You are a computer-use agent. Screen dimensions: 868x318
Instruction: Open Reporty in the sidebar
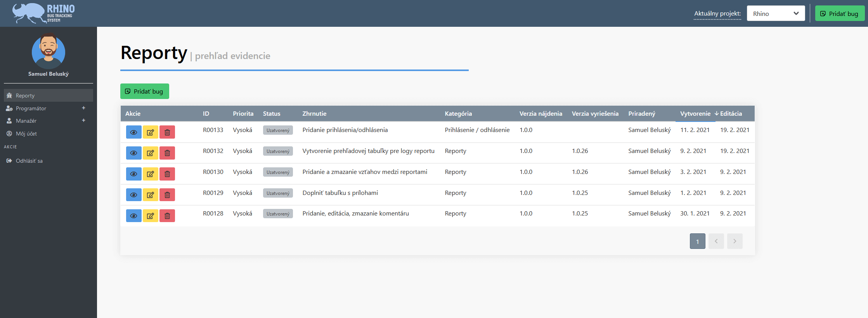coord(49,96)
